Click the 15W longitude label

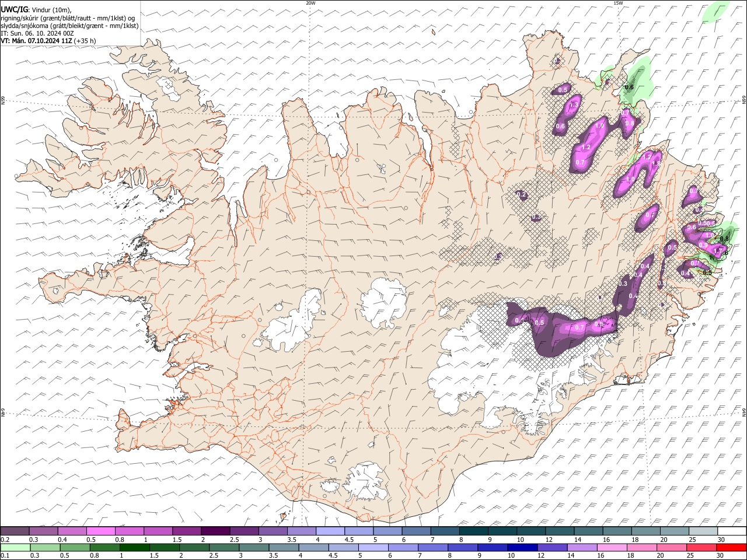617,3
